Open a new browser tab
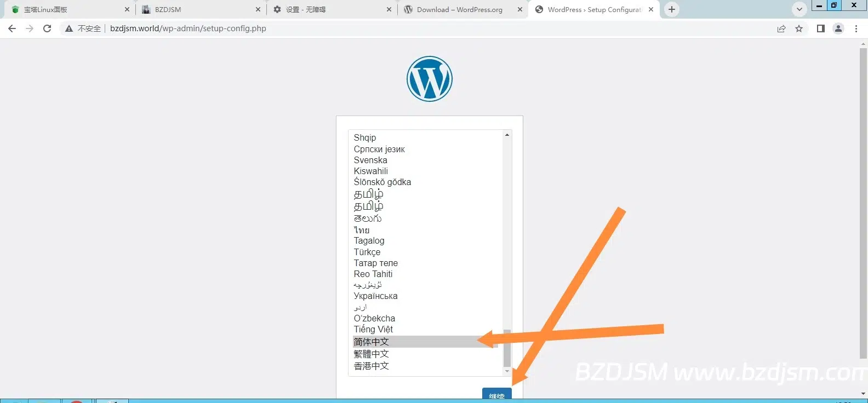 click(x=672, y=9)
